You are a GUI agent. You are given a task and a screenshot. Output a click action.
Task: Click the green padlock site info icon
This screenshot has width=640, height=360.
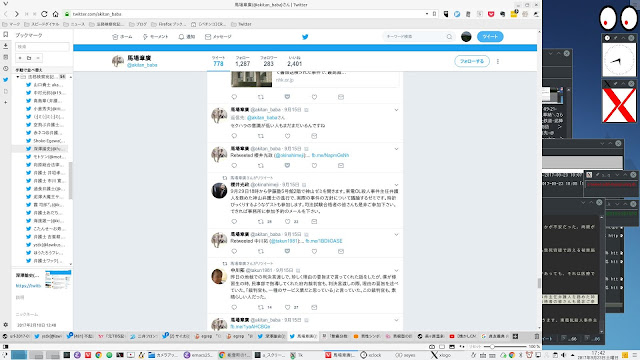67,14
